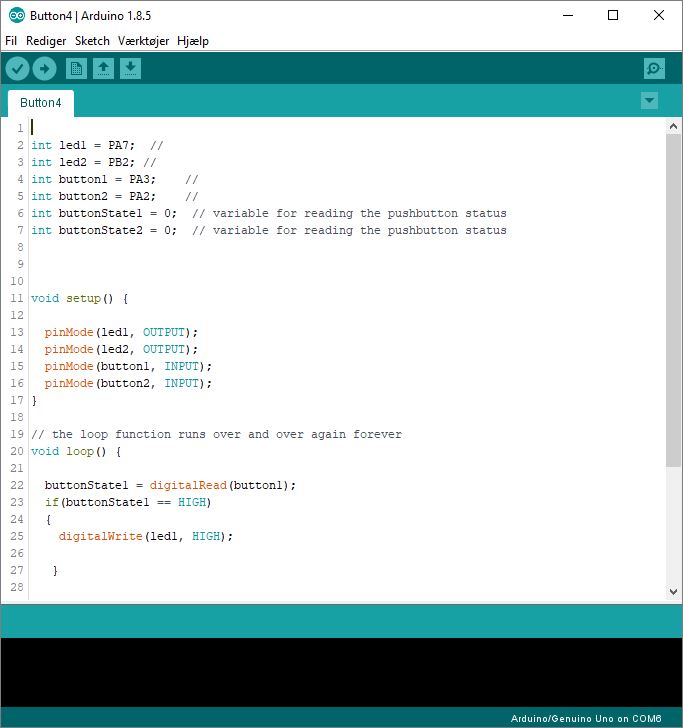This screenshot has width=683, height=728.
Task: Click 'digitalWrite(led1, HIGH);' line
Action: coord(146,536)
